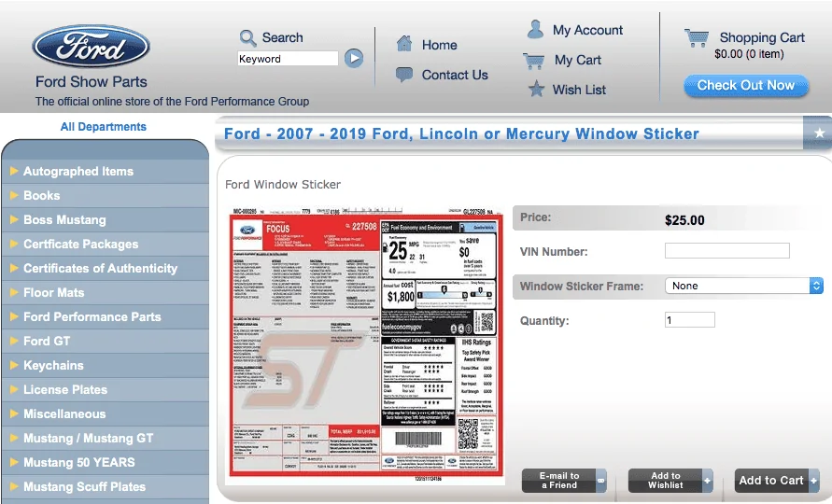Open the Keychains department

53,366
